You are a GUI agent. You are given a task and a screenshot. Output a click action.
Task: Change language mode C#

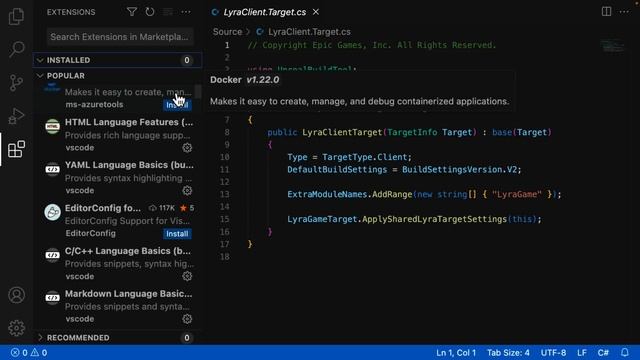tap(603, 352)
